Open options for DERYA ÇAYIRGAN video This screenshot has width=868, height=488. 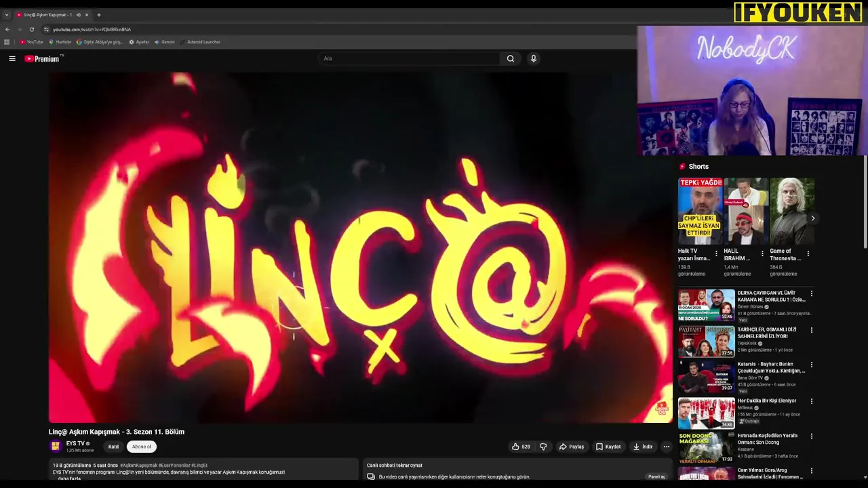click(812, 294)
